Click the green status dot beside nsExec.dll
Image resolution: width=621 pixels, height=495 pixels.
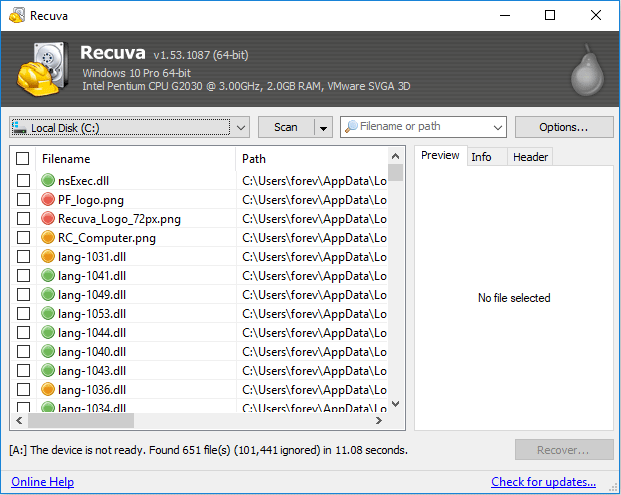(48, 180)
